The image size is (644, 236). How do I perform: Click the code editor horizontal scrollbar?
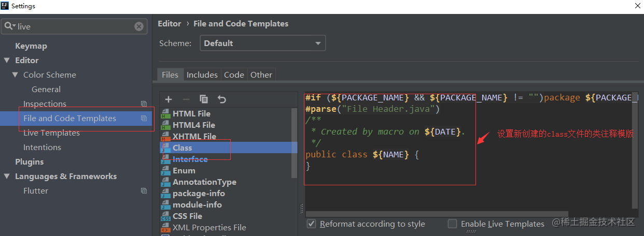pos(437,214)
